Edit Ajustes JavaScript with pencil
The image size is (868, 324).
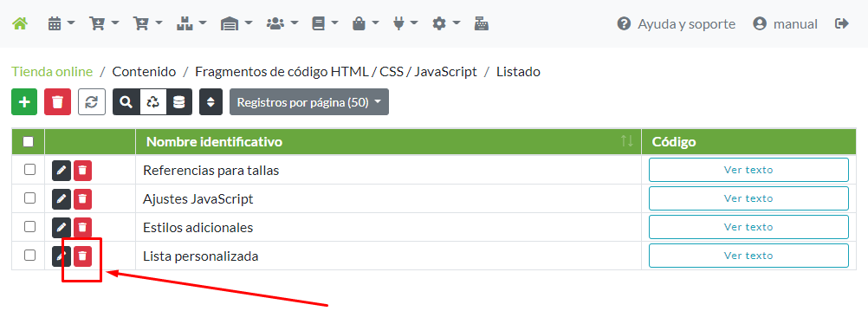tap(62, 199)
